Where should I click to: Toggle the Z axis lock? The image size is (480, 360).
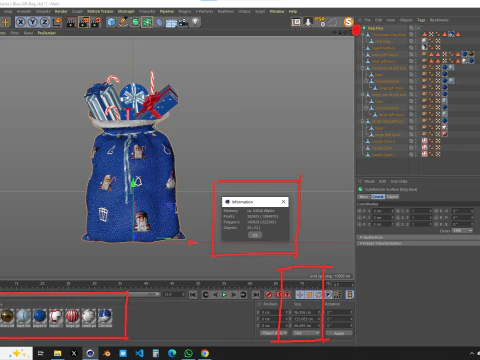point(44,22)
